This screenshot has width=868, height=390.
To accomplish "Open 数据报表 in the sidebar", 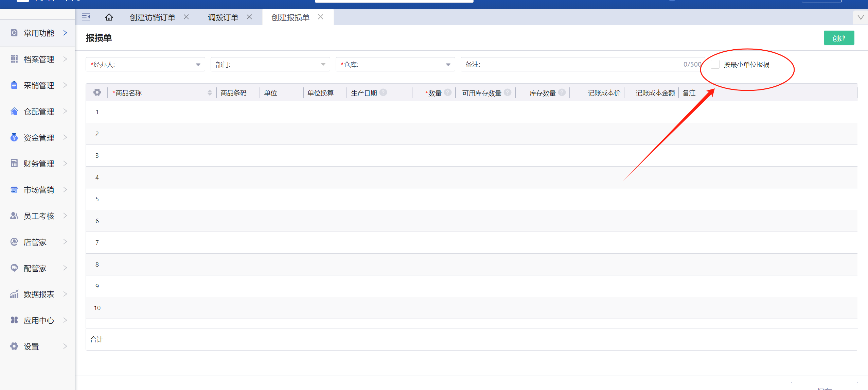I will tap(38, 294).
